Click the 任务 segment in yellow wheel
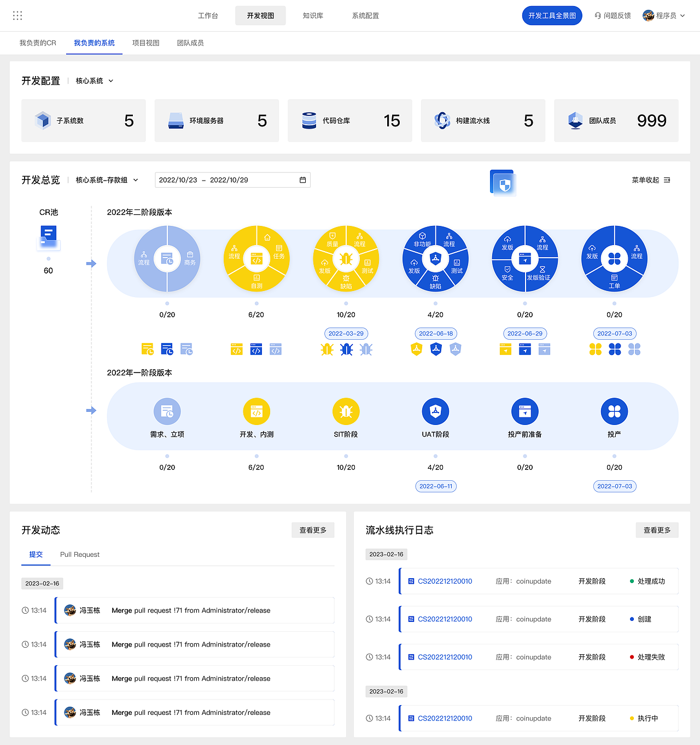The width and height of the screenshot is (700, 745). (x=279, y=252)
